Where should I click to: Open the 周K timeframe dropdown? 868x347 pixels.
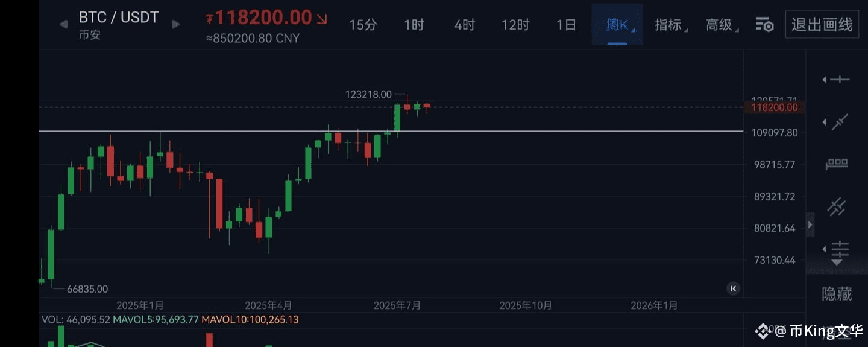(x=617, y=25)
